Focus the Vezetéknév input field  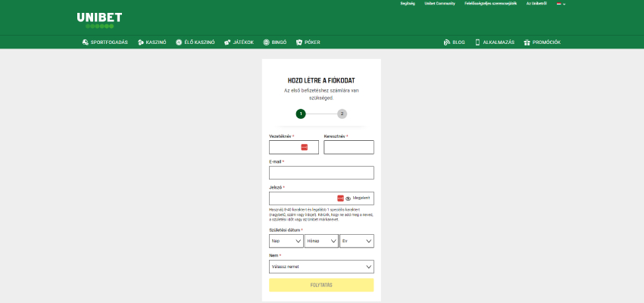tap(294, 148)
